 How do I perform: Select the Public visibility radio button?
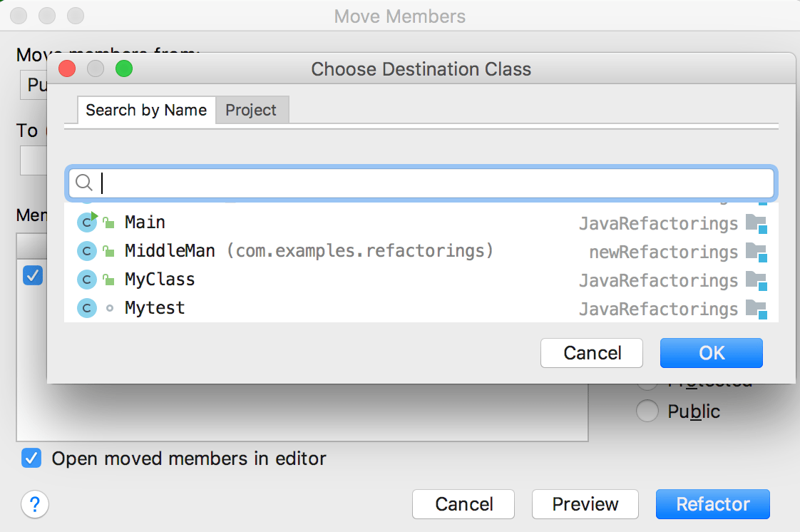(x=647, y=411)
